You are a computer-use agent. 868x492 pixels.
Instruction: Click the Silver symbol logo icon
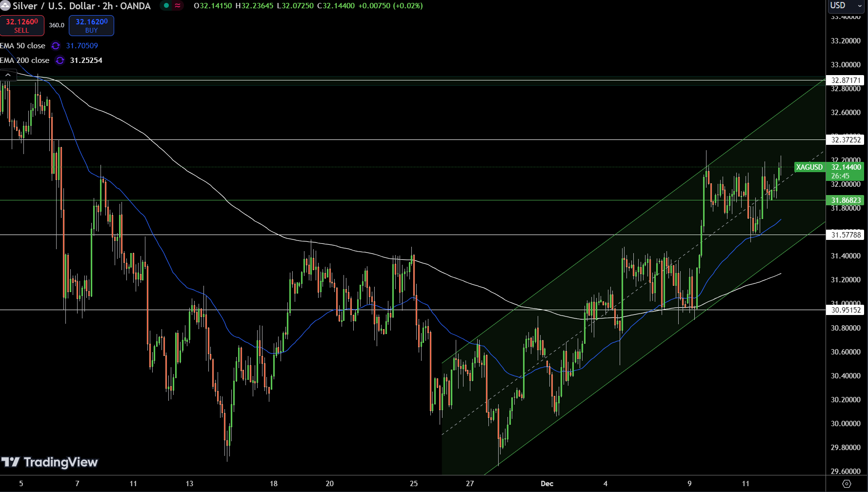click(x=5, y=6)
